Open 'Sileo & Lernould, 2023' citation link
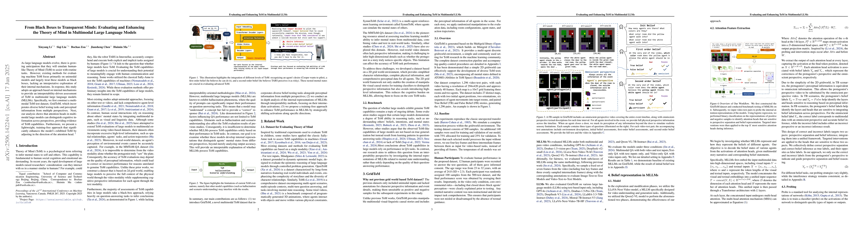 point(310,156)
